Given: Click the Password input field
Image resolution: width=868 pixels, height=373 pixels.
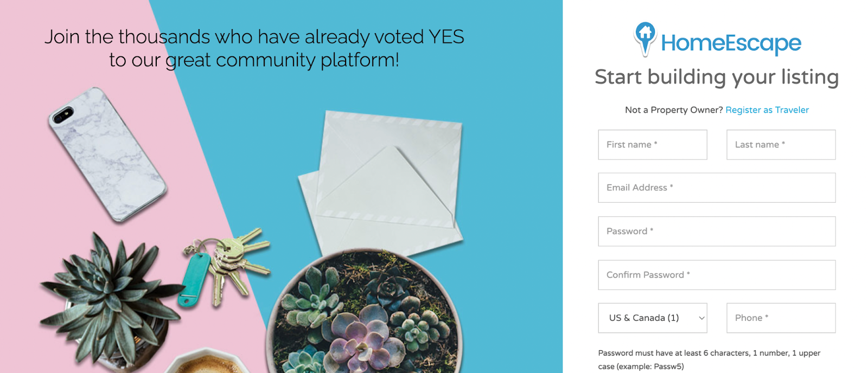Looking at the screenshot, I should tap(716, 231).
